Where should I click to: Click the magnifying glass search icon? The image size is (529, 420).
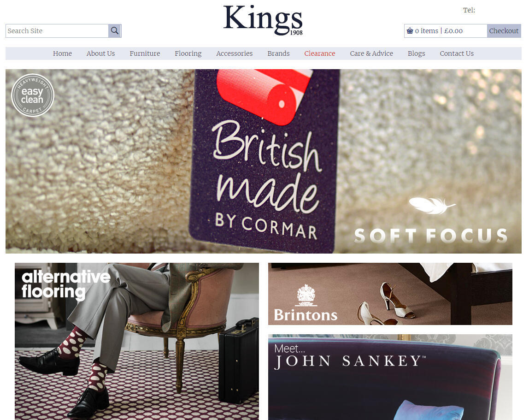115,31
